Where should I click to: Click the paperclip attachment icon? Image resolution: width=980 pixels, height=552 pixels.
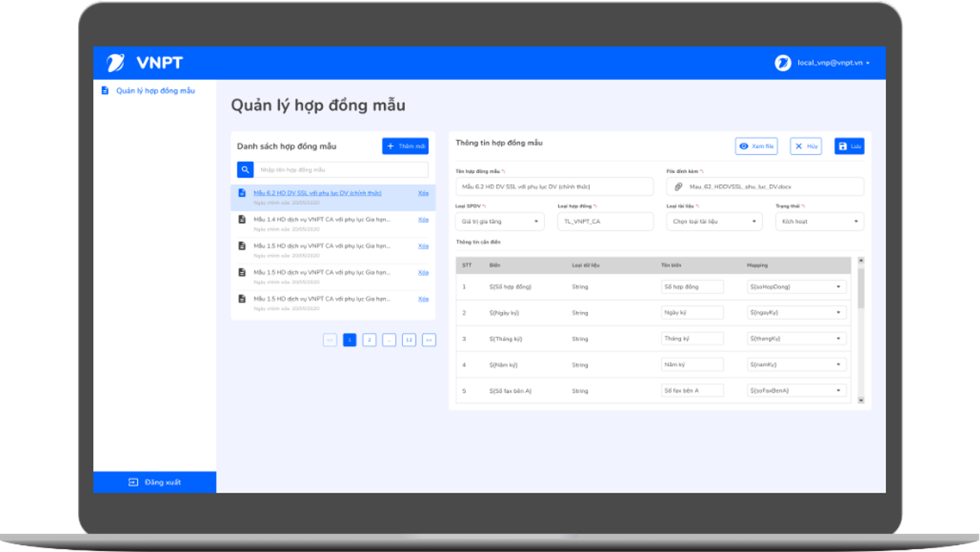click(x=677, y=187)
